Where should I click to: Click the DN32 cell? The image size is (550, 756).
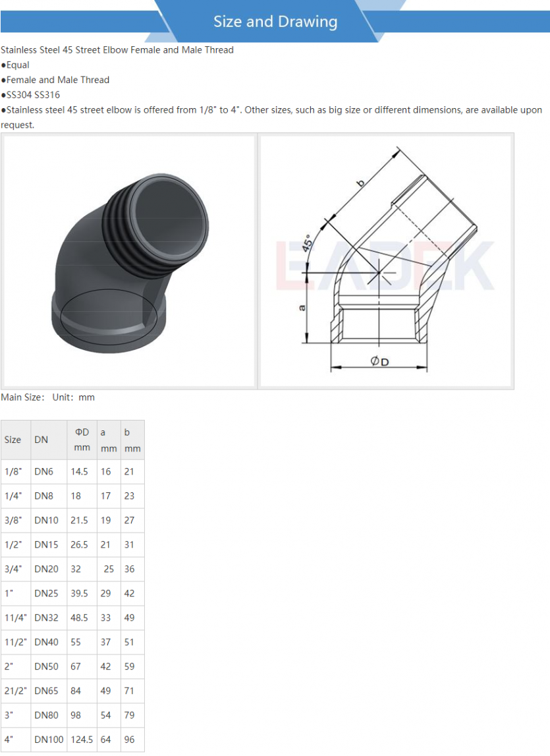tap(49, 618)
